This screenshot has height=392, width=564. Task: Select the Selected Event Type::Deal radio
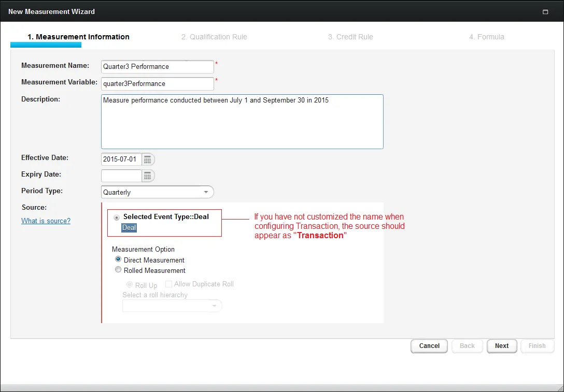[x=117, y=217]
